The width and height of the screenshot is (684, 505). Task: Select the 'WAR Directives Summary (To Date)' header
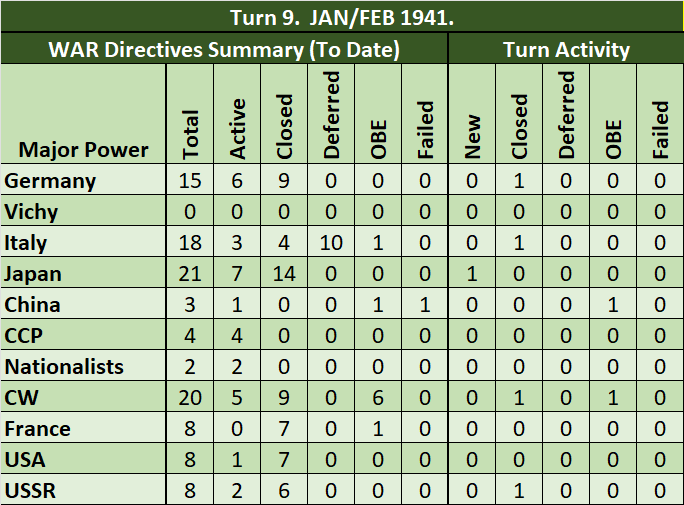[x=224, y=49]
